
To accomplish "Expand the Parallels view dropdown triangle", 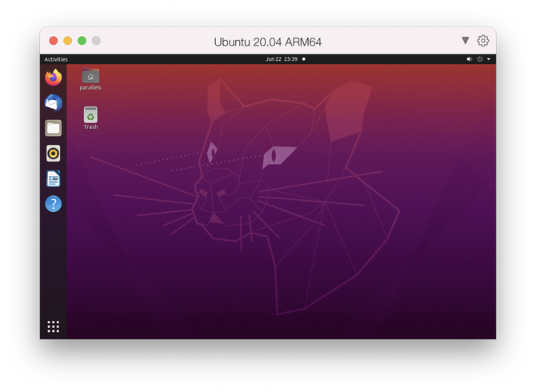I will (466, 41).
